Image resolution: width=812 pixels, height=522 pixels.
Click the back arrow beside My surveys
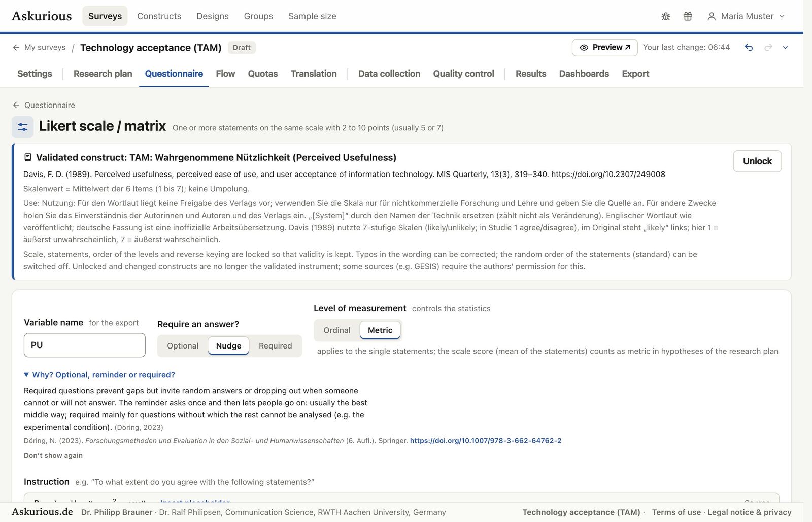click(x=16, y=47)
